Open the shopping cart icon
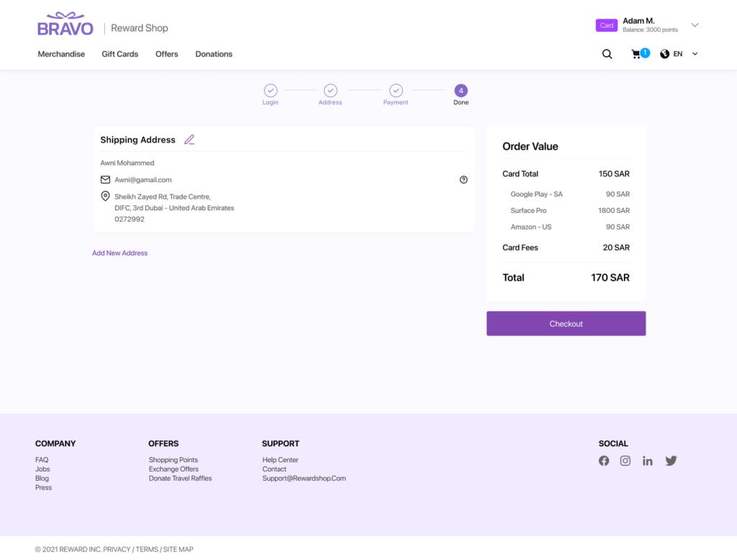The image size is (737, 560). point(636,54)
